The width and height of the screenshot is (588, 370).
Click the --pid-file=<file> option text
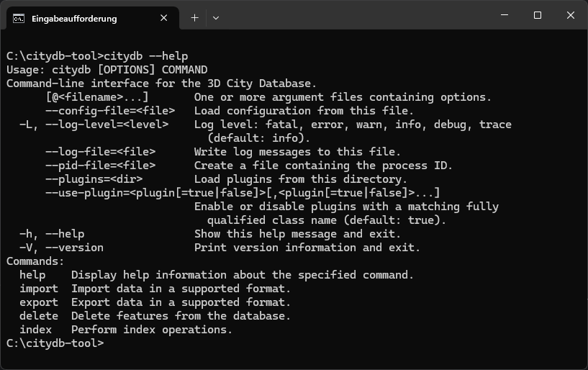pos(101,166)
